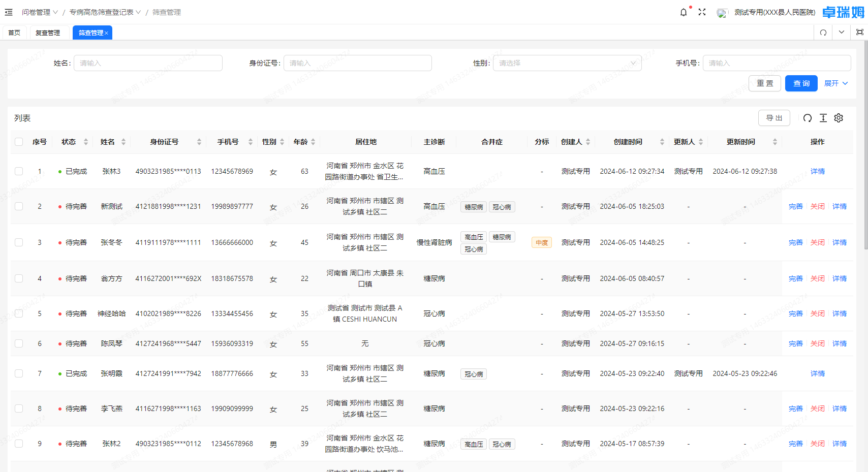Open table column settings gear

coord(839,118)
